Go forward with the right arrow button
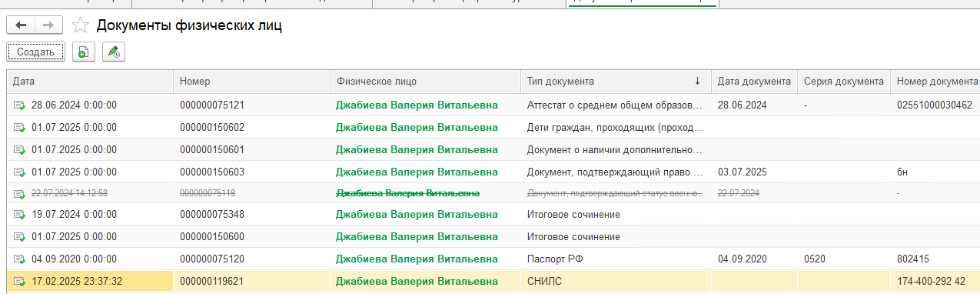The height and width of the screenshot is (294, 980). [x=48, y=25]
